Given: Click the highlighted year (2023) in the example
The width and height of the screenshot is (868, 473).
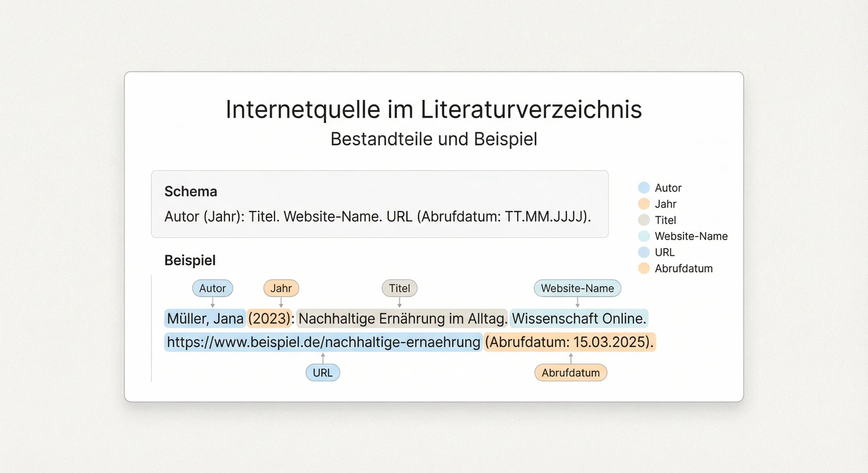Looking at the screenshot, I should pyautogui.click(x=270, y=318).
